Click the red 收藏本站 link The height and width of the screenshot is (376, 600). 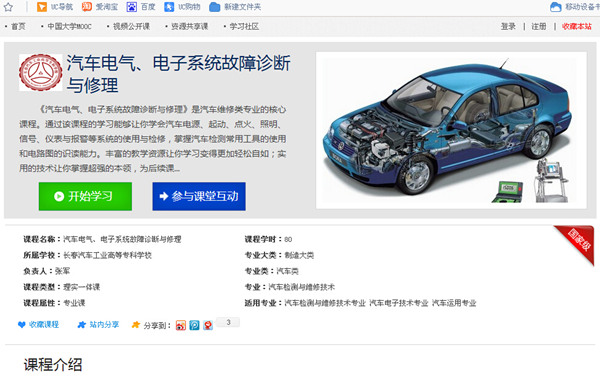(x=577, y=26)
